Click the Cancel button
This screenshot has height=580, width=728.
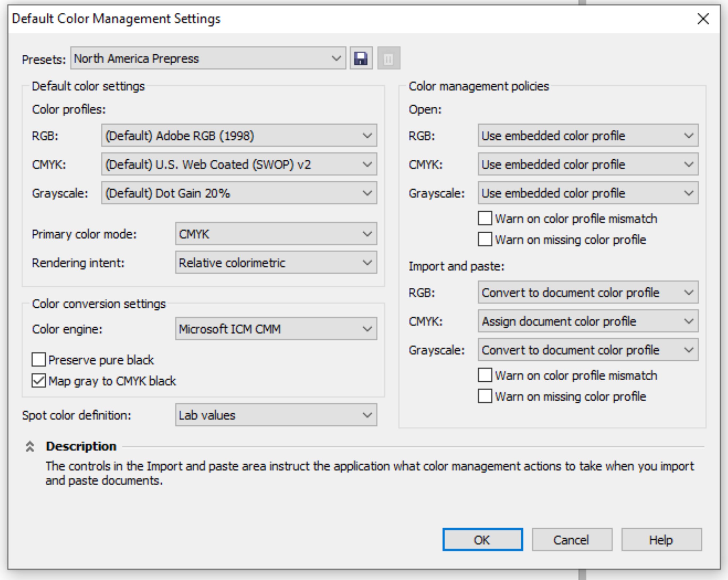tap(572, 539)
